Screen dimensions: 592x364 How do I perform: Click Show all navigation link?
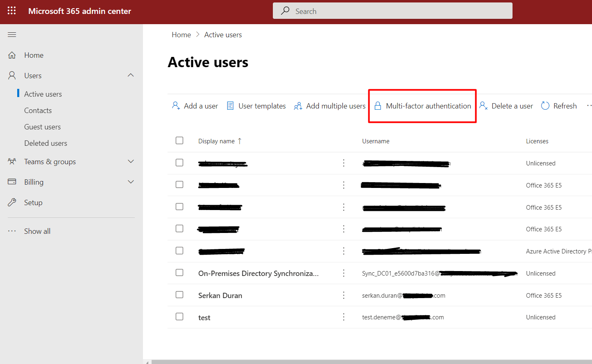37,231
